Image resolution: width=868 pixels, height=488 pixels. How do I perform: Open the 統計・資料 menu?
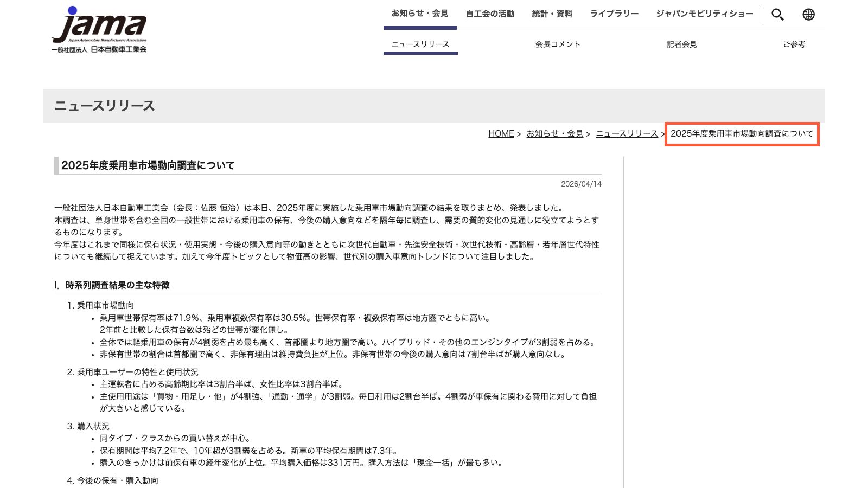pos(552,14)
